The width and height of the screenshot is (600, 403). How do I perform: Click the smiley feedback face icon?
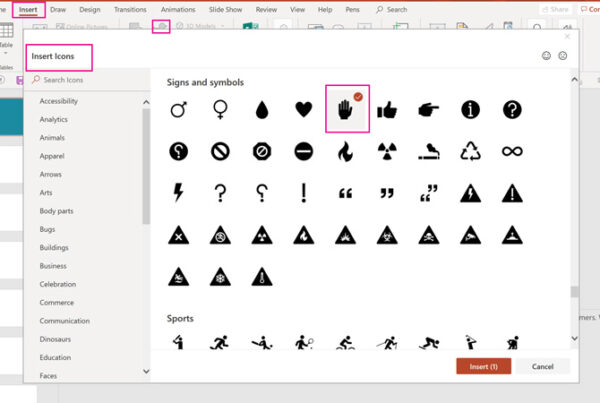[x=546, y=55]
